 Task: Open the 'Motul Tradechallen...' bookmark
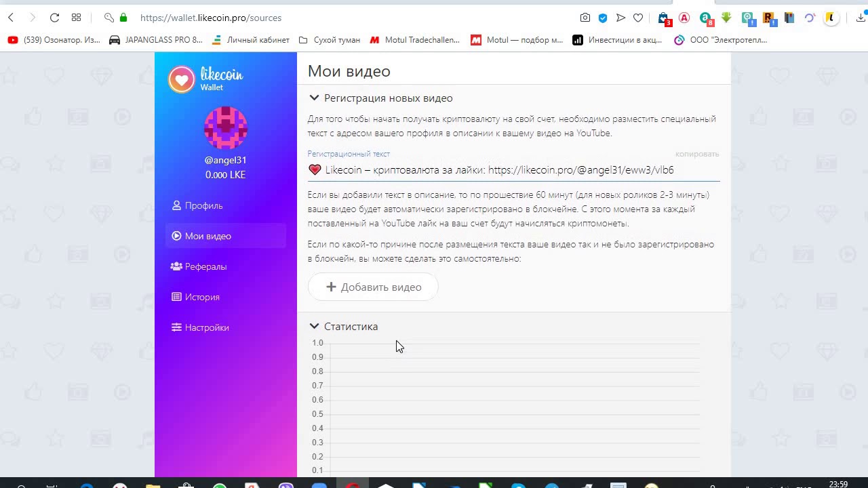414,40
